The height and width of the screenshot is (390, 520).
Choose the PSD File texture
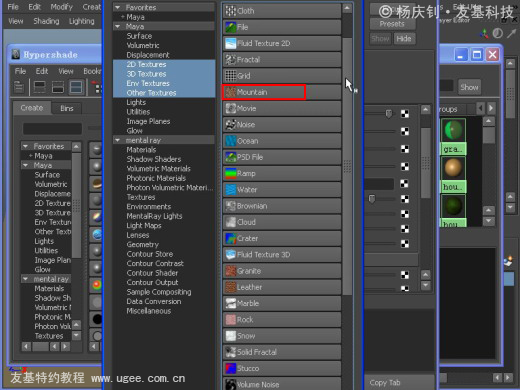click(x=282, y=157)
